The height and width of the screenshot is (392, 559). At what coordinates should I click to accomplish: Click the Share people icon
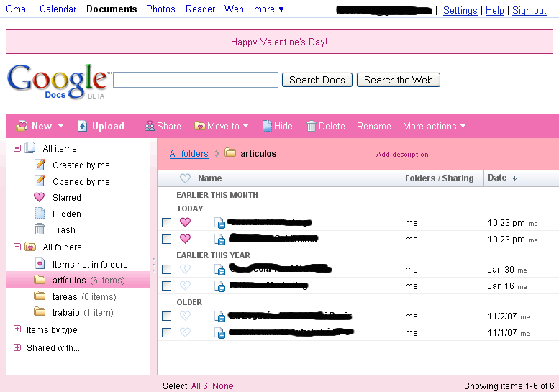tap(150, 126)
